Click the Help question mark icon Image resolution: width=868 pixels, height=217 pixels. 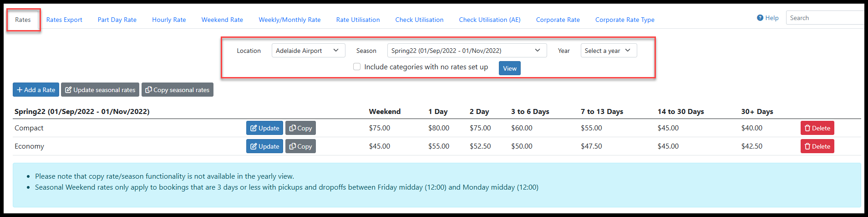pyautogui.click(x=760, y=18)
